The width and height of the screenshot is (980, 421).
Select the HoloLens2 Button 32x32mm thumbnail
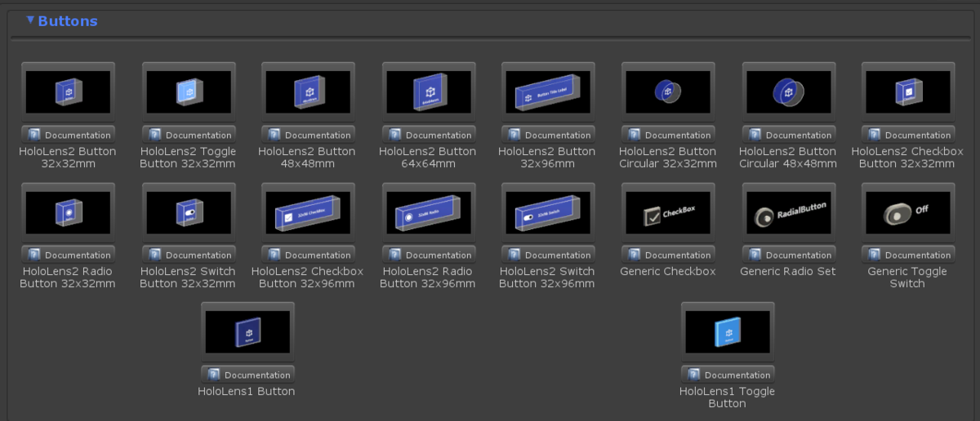click(68, 91)
